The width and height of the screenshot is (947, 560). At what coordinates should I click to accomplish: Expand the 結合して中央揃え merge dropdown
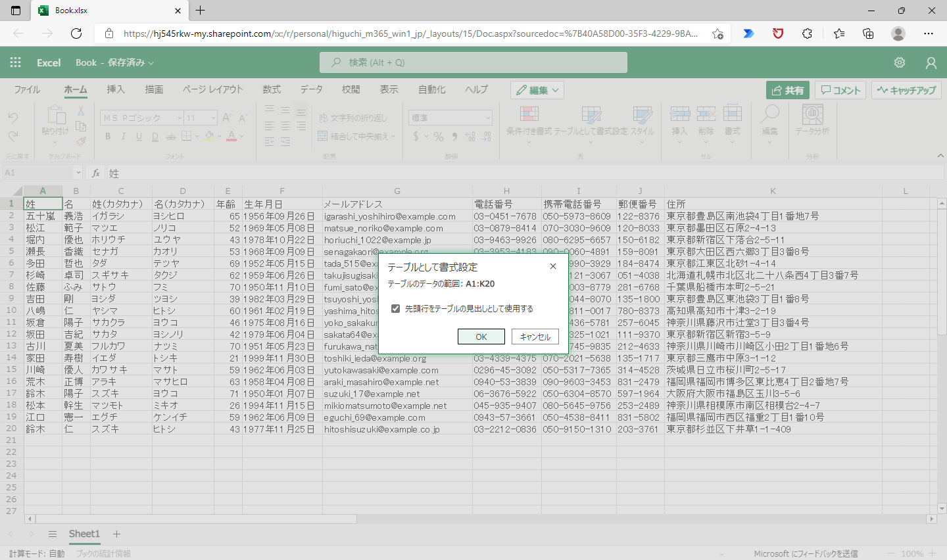click(x=393, y=137)
